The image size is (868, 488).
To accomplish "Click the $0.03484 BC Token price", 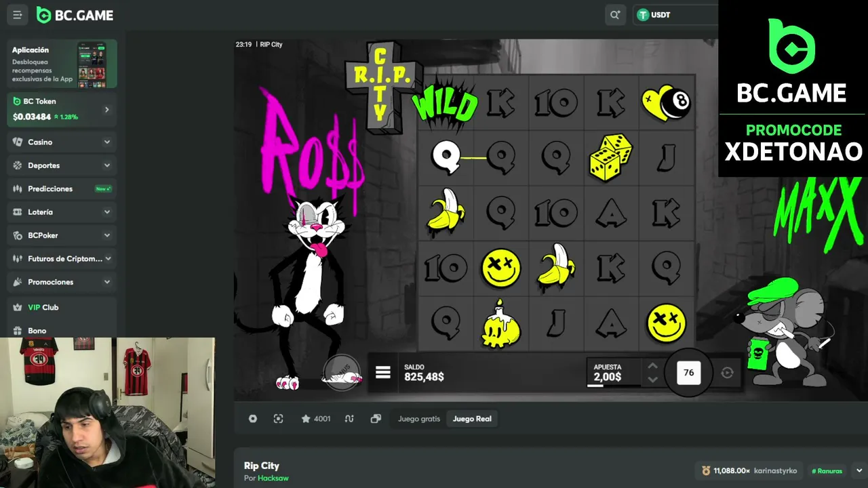I will [x=32, y=117].
